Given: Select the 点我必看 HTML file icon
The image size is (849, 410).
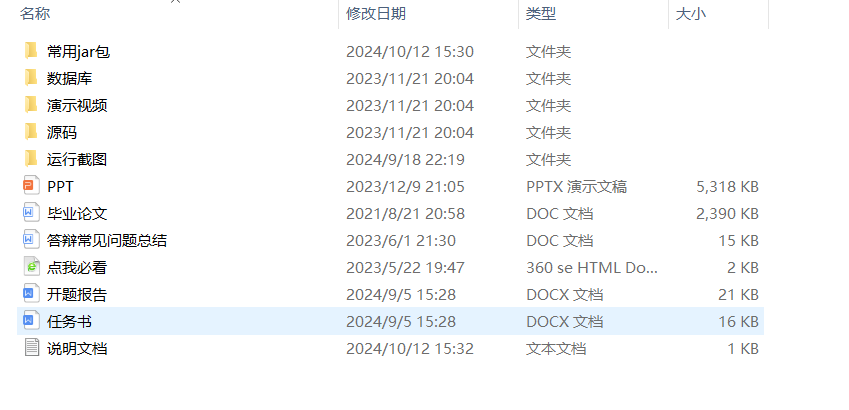Looking at the screenshot, I should (x=31, y=267).
